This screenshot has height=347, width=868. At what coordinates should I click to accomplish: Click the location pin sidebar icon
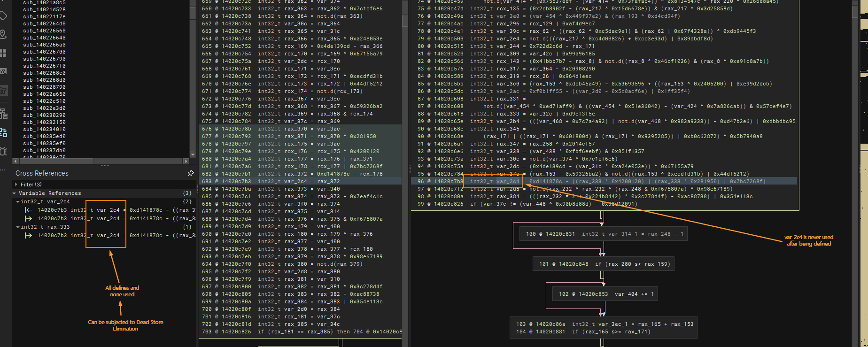[x=3, y=34]
